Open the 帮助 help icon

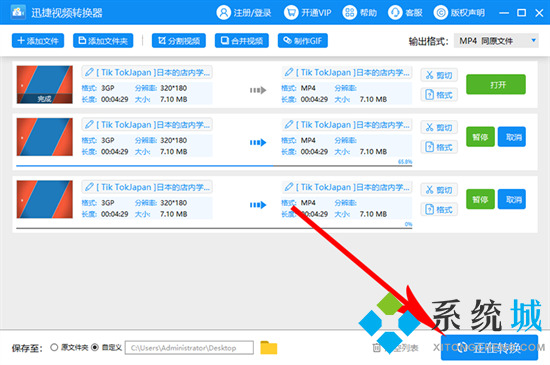(x=349, y=13)
